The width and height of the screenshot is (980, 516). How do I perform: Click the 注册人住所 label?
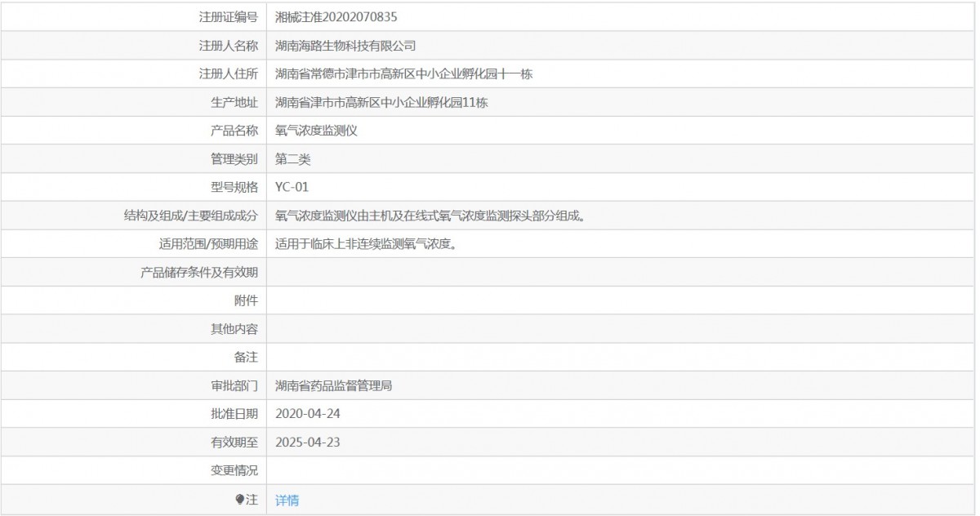click(228, 74)
